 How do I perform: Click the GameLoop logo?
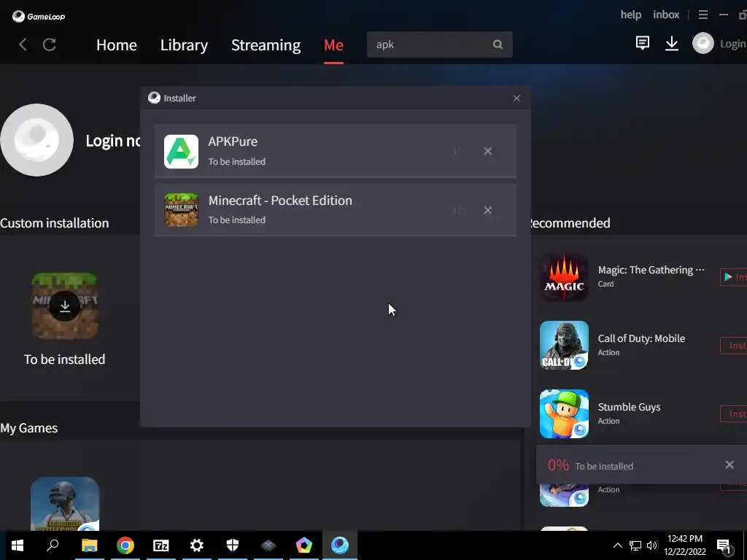39,16
